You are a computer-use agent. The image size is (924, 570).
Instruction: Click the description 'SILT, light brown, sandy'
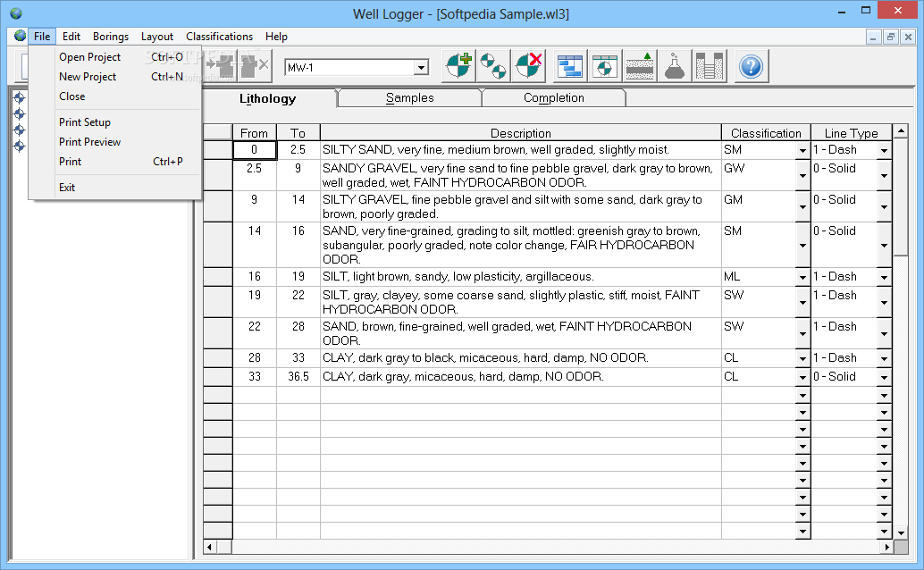pyautogui.click(x=521, y=276)
